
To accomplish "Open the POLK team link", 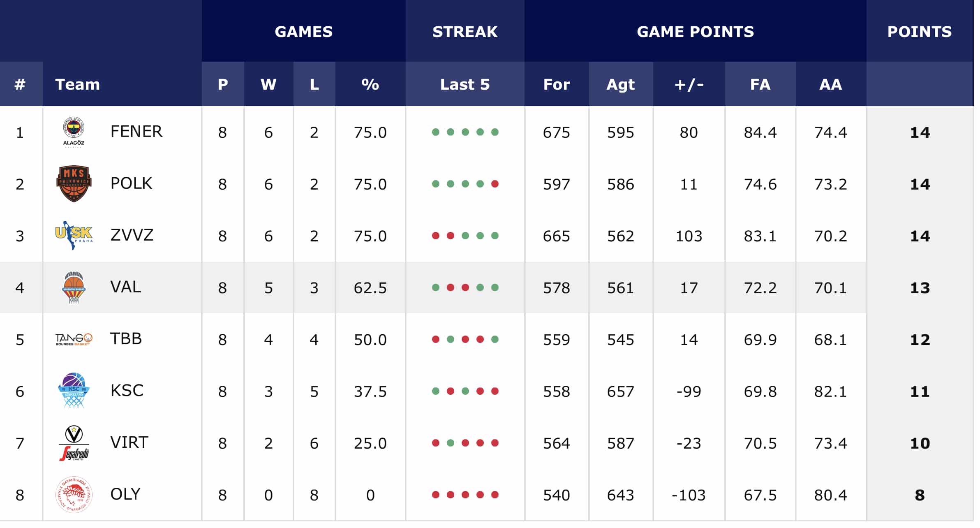I will pos(131,183).
